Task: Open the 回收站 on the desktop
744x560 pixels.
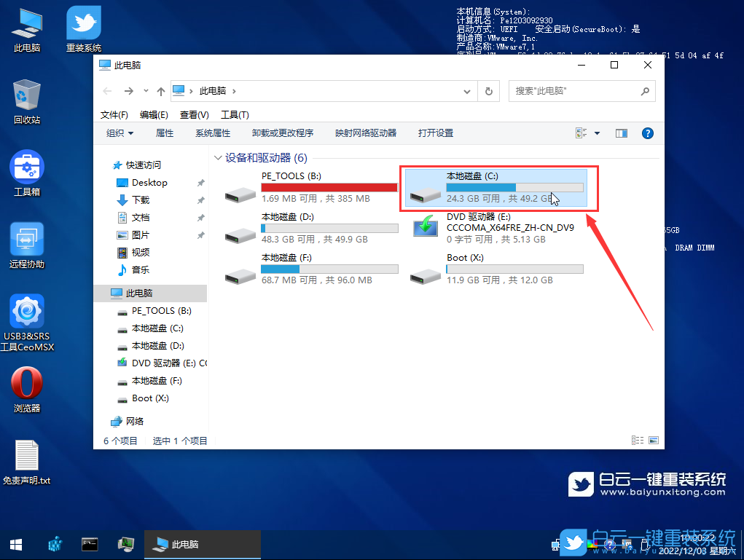Action: tap(27, 100)
